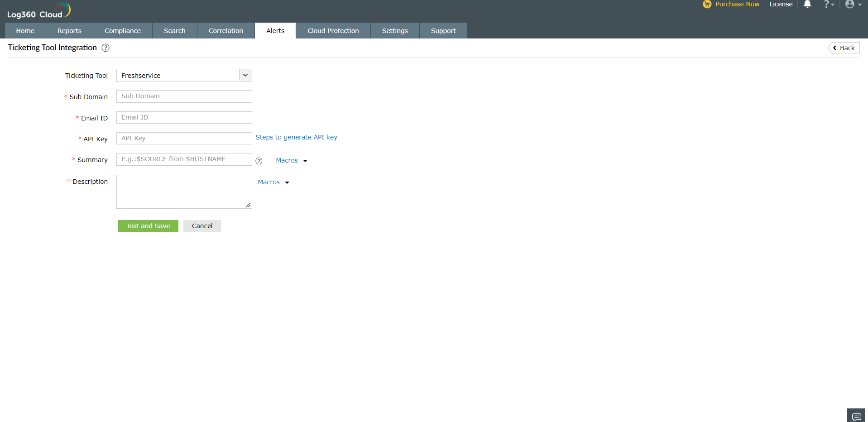This screenshot has width=868, height=422.
Task: Expand the Ticketing Tool Freshservice dropdown
Action: 184,76
